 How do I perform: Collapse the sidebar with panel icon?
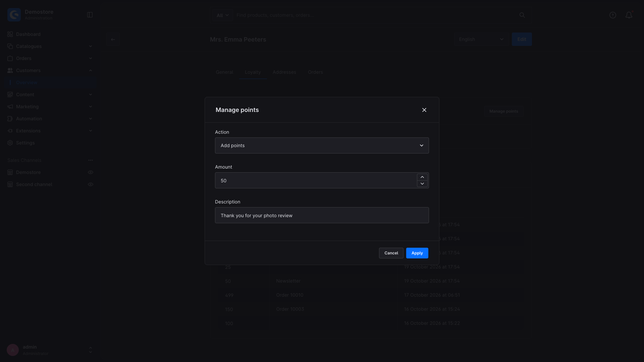point(90,15)
